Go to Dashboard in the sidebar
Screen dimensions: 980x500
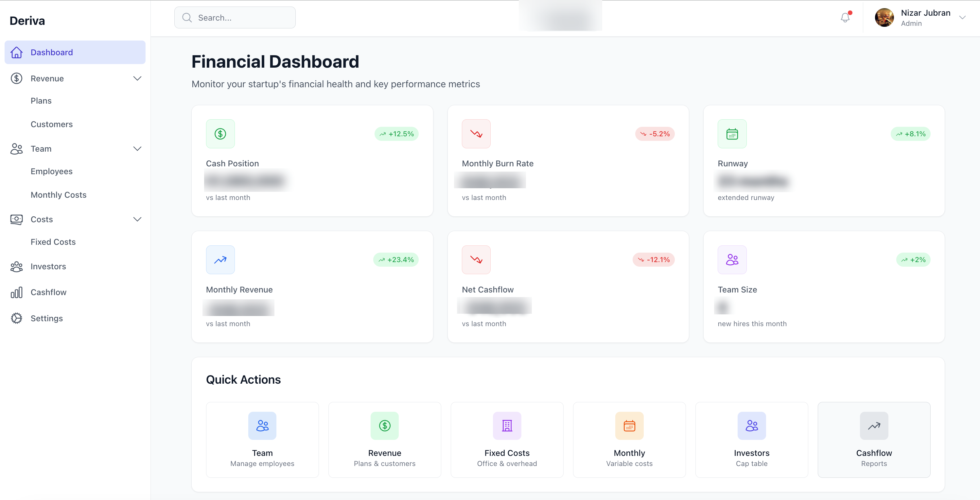(x=75, y=52)
